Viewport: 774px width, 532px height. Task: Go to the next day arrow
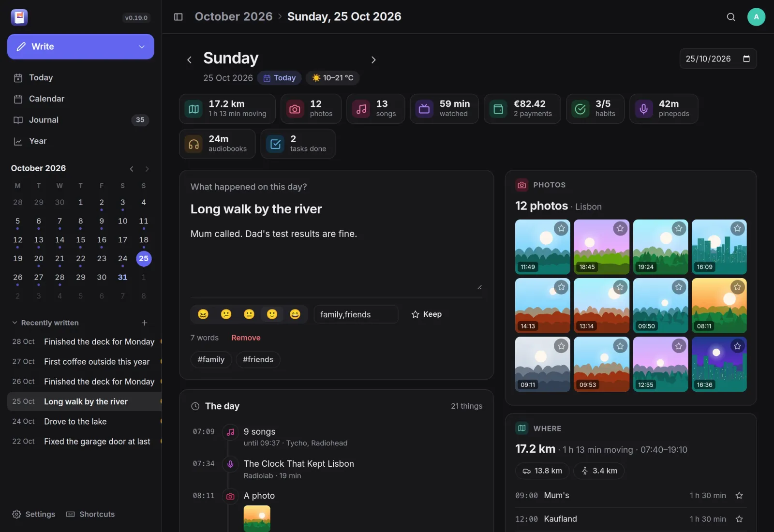pyautogui.click(x=373, y=60)
